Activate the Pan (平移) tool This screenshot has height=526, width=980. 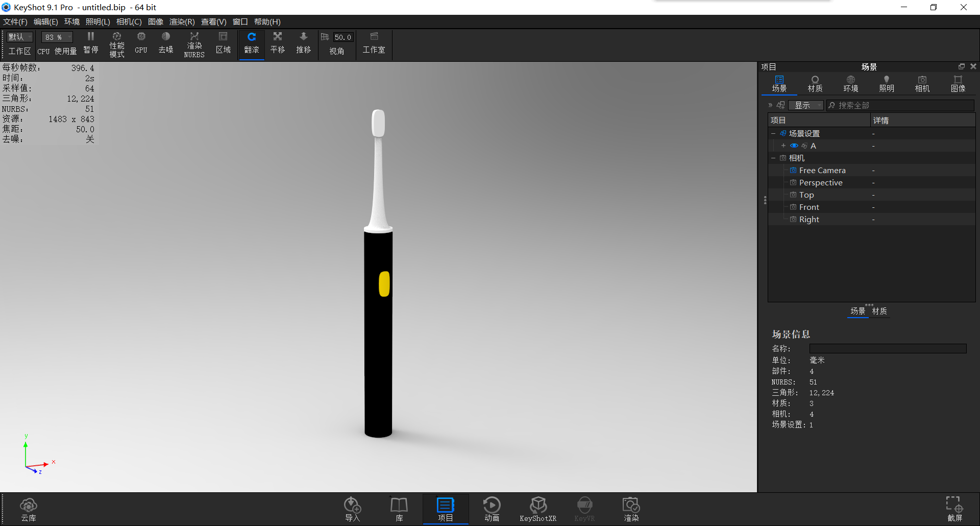coord(277,44)
